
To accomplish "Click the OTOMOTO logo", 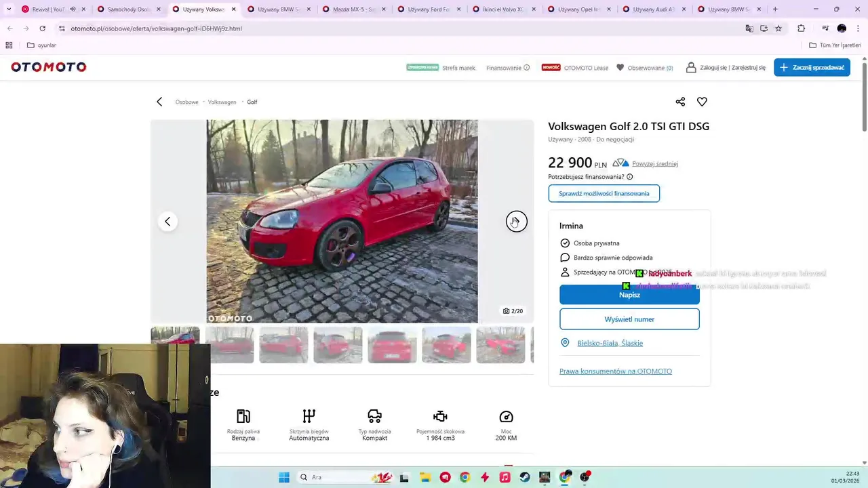I will click(49, 67).
